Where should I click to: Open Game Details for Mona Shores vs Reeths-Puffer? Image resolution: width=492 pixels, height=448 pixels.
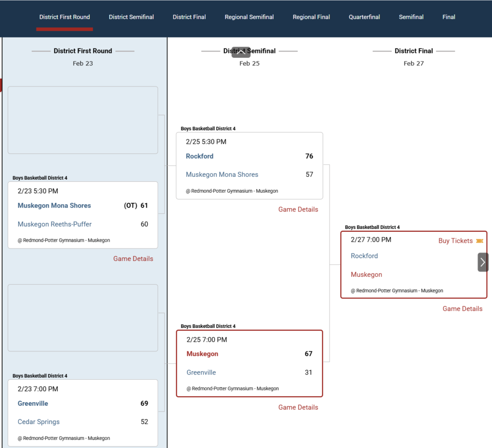coord(133,259)
